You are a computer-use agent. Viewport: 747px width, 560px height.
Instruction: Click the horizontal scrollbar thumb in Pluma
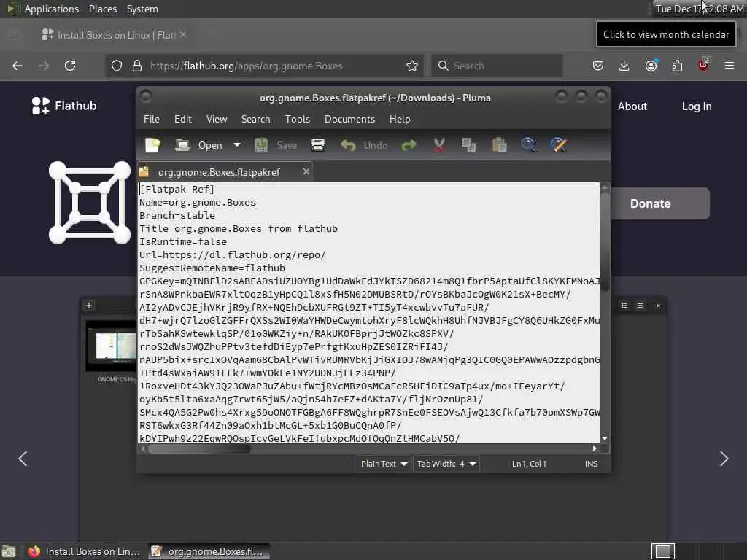pos(199,448)
